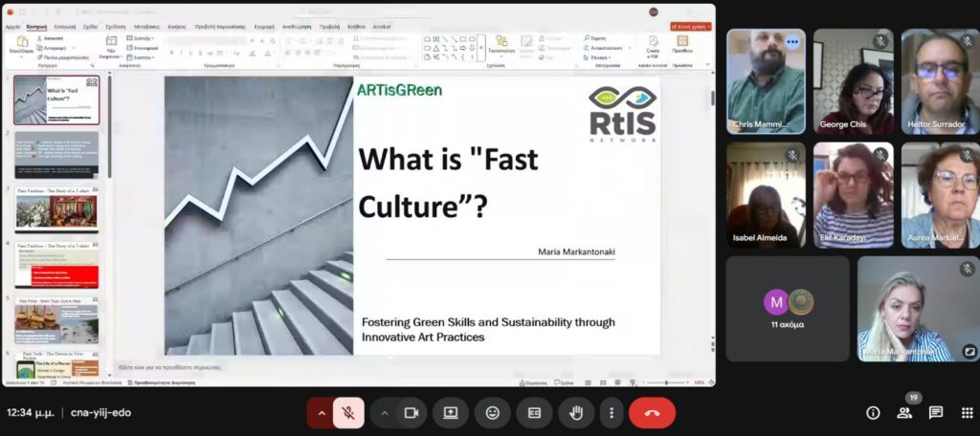The image size is (980, 436).
Task: Select the 'Fast Fashion' slide 3 thumbnail
Action: [x=56, y=209]
